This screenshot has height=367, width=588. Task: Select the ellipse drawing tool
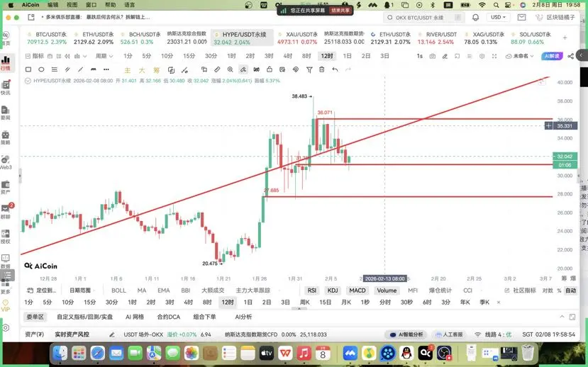coord(41,69)
